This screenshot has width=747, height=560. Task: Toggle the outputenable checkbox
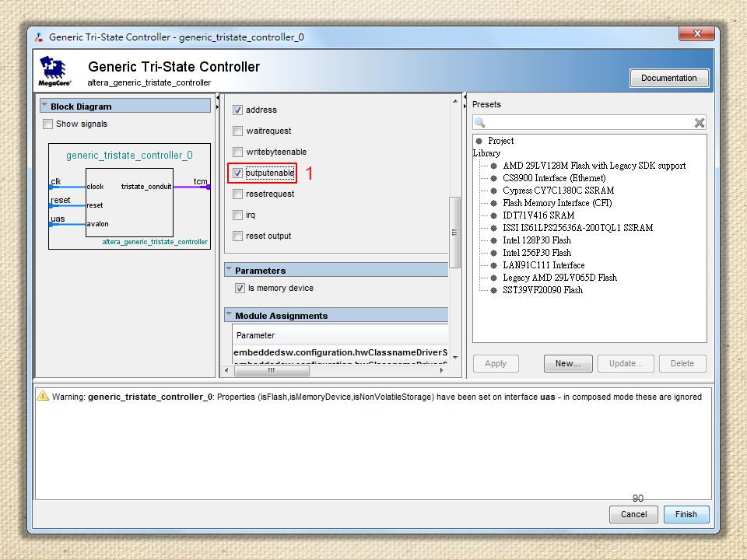(x=238, y=173)
